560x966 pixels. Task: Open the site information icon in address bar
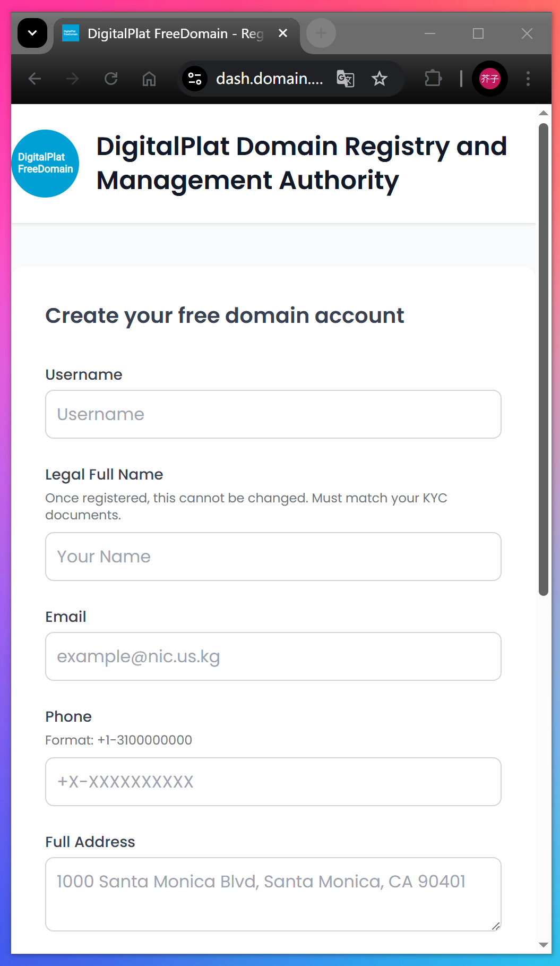[x=195, y=79]
